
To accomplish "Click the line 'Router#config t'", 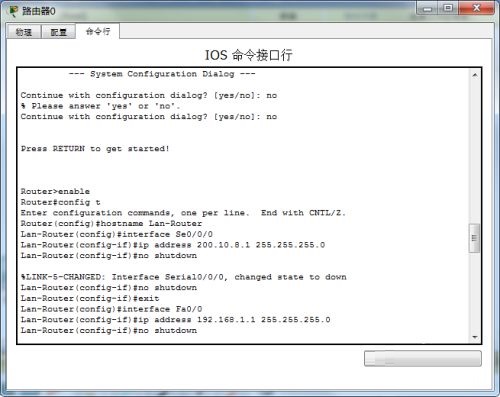I will 60,202.
